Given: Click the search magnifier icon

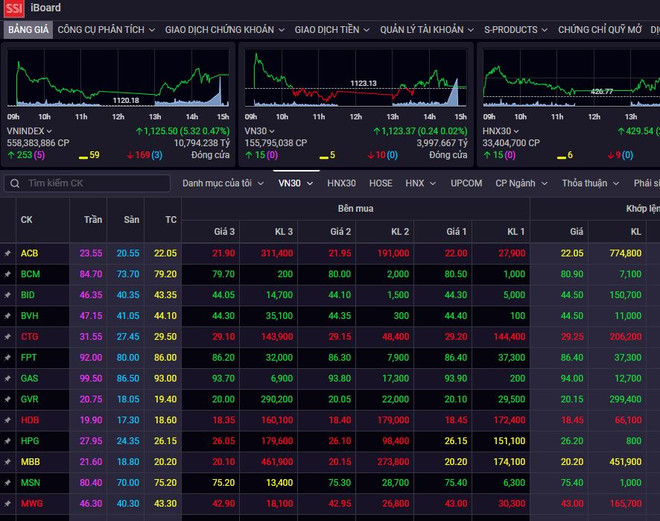Looking at the screenshot, I should pyautogui.click(x=15, y=184).
